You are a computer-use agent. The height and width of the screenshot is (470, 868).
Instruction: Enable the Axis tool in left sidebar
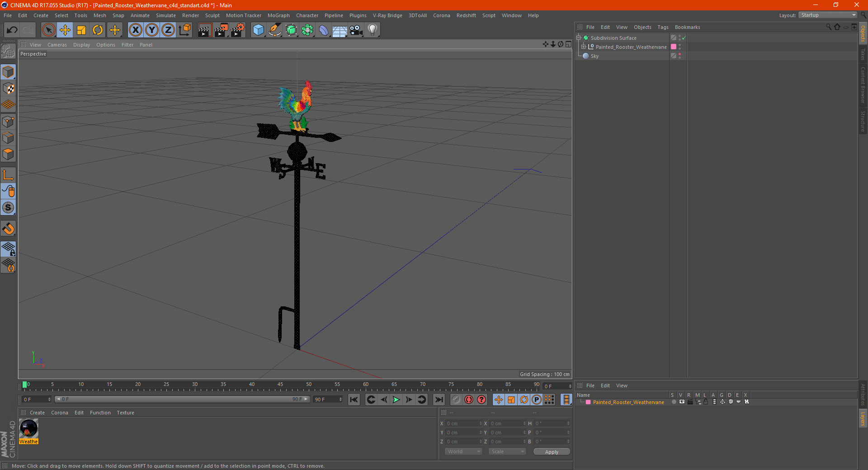coord(8,175)
